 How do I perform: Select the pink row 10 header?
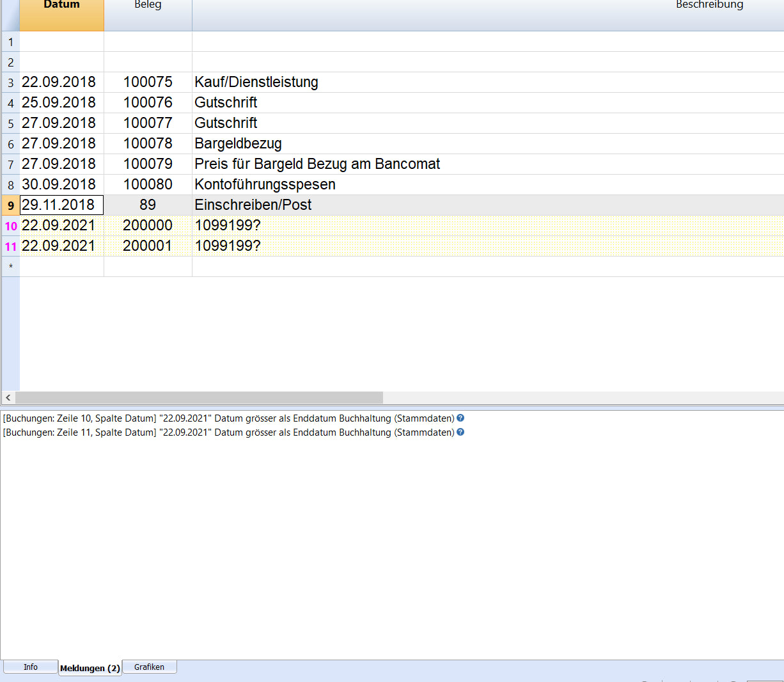10,226
